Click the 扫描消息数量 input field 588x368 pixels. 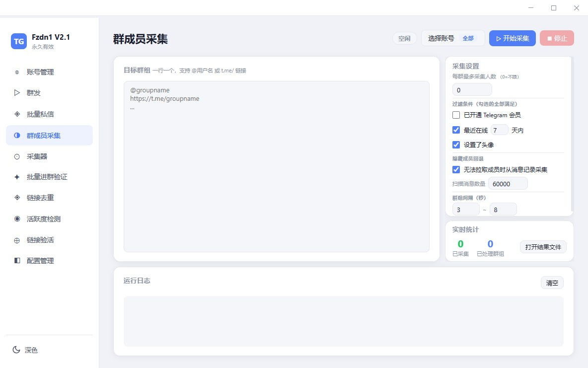(508, 183)
